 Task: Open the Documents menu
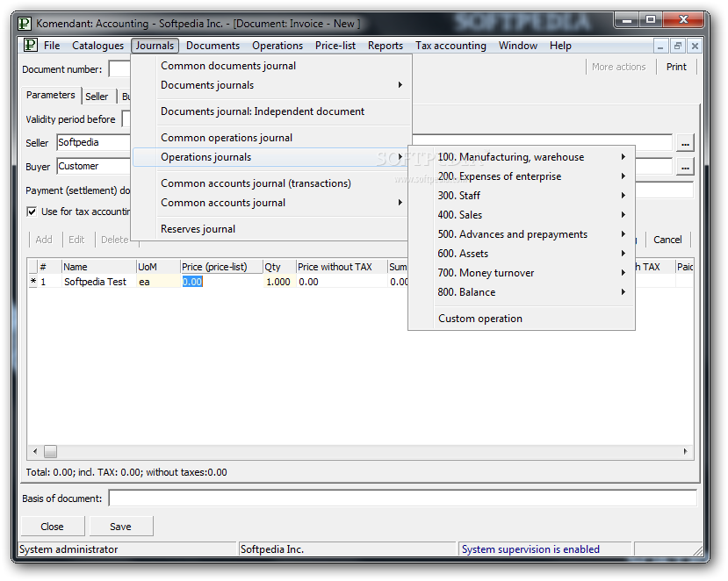click(213, 46)
